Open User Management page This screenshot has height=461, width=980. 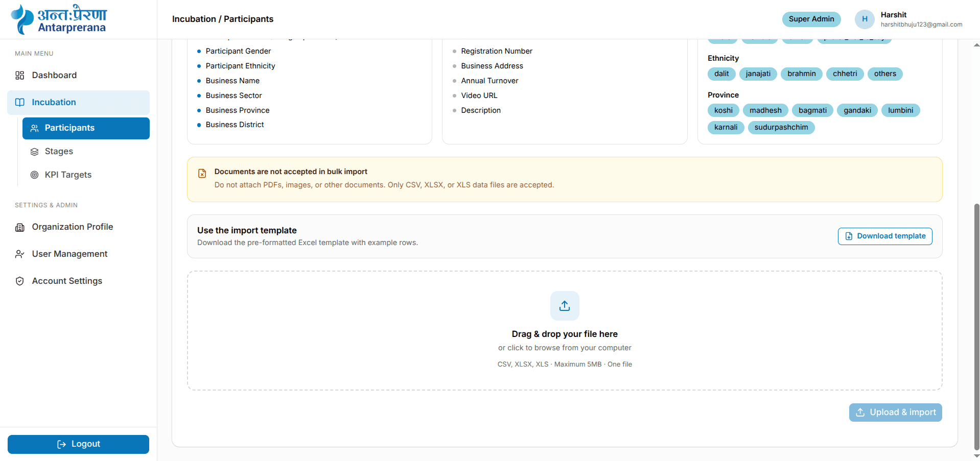click(x=79, y=254)
